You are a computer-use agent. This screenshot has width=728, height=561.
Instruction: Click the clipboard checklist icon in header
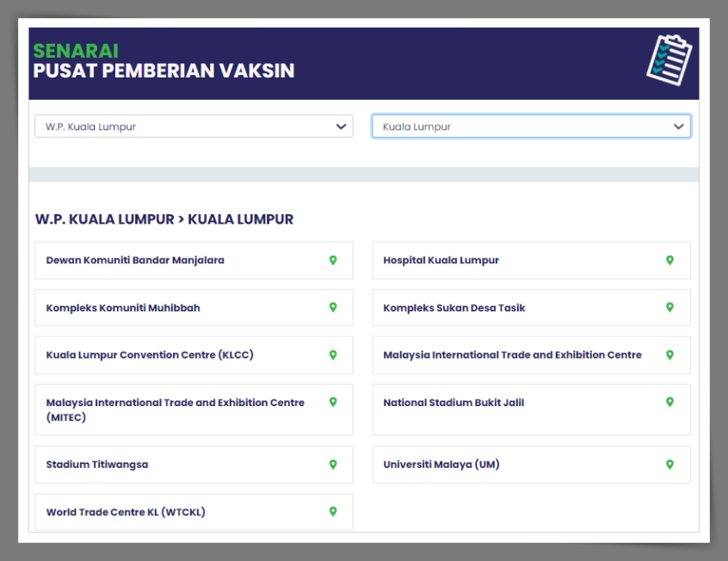[669, 62]
